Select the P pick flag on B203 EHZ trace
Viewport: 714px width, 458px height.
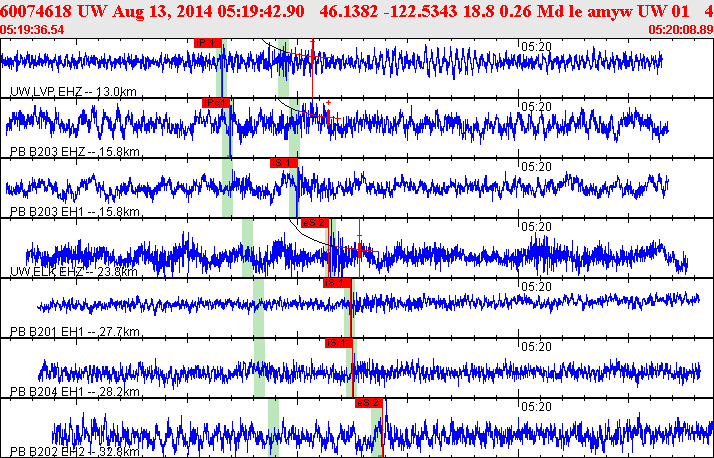click(216, 102)
